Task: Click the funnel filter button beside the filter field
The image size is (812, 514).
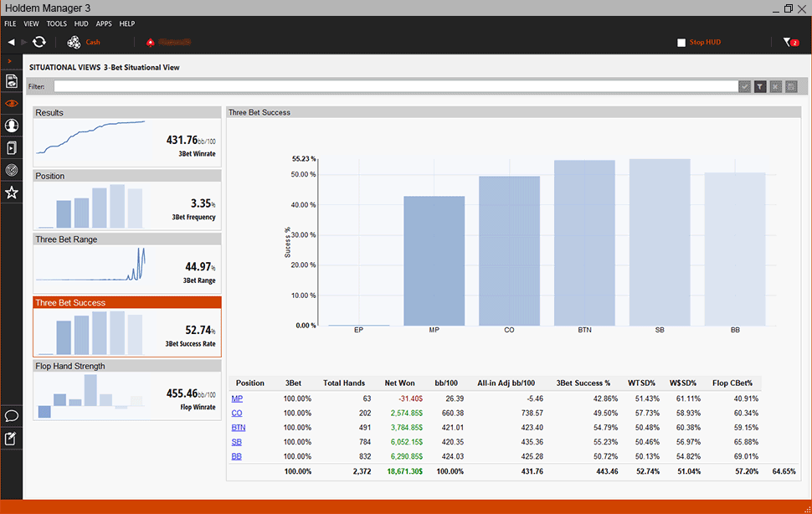Action: coord(760,86)
